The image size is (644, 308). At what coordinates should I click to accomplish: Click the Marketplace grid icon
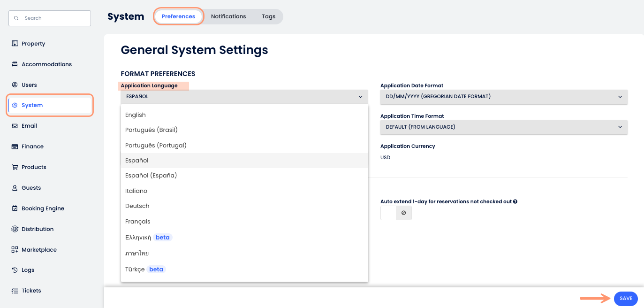tap(15, 250)
